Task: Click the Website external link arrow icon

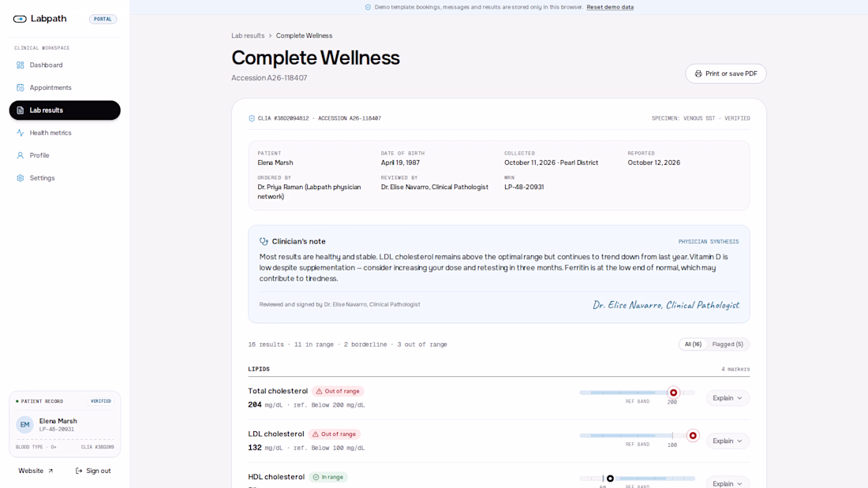Action: pyautogui.click(x=51, y=471)
